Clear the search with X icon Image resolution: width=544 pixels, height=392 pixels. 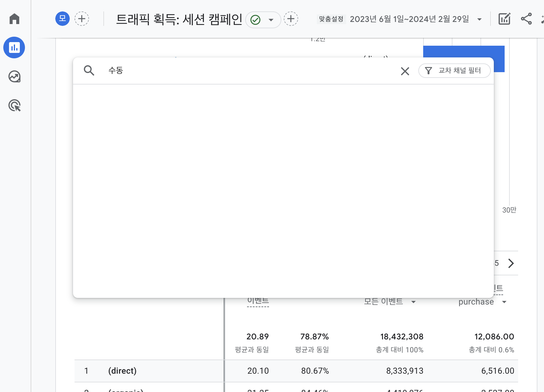tap(405, 71)
